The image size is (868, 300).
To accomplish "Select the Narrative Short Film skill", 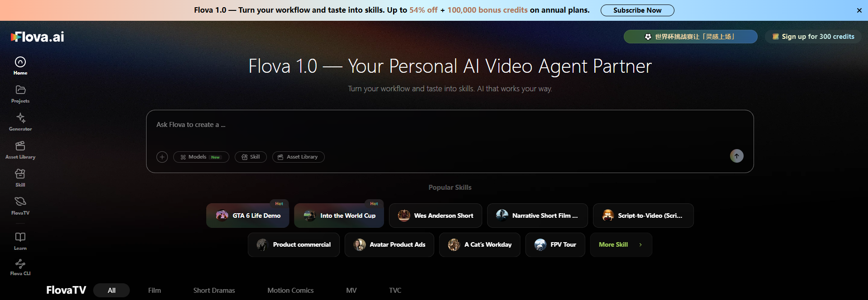I will pos(537,216).
